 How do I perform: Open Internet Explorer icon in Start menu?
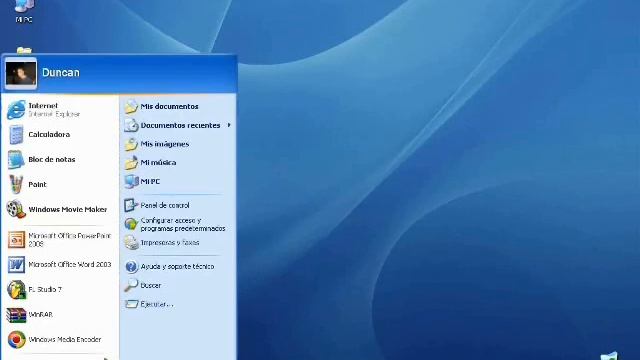click(16, 110)
